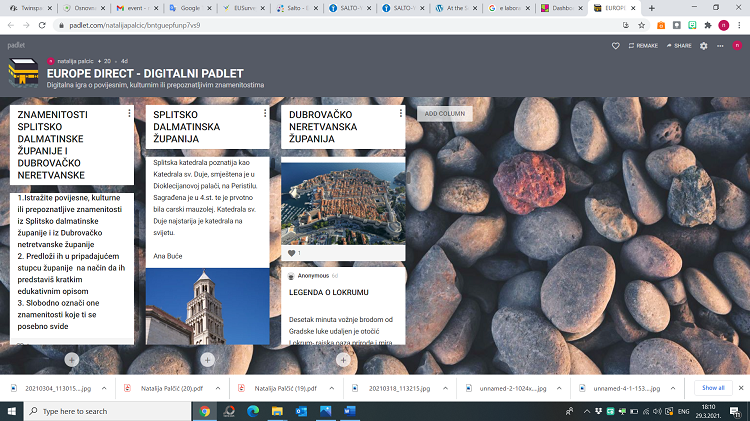
Task: Open the three-dot more options in padlet header
Action: 718,46
